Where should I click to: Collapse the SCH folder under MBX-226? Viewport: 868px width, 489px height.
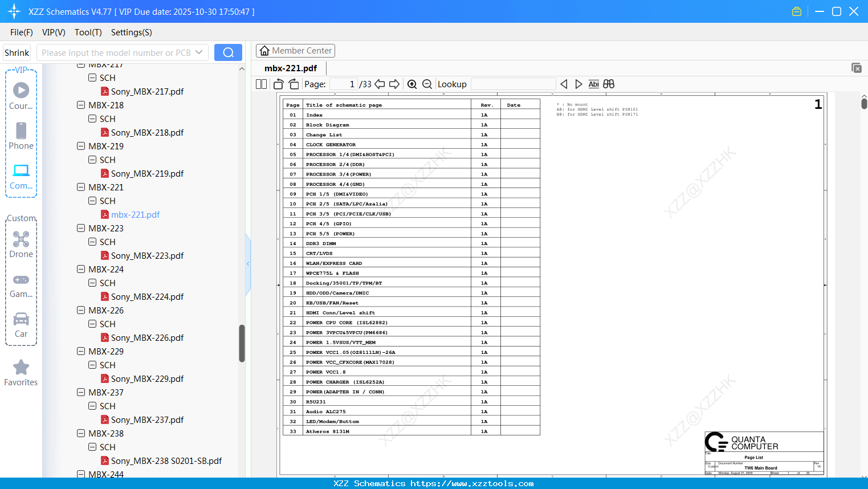pos(92,324)
